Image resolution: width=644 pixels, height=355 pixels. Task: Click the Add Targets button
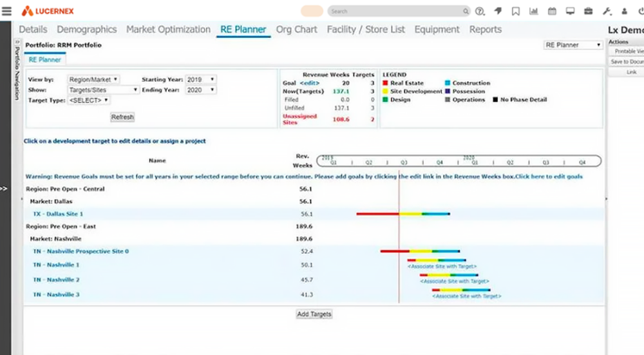314,314
